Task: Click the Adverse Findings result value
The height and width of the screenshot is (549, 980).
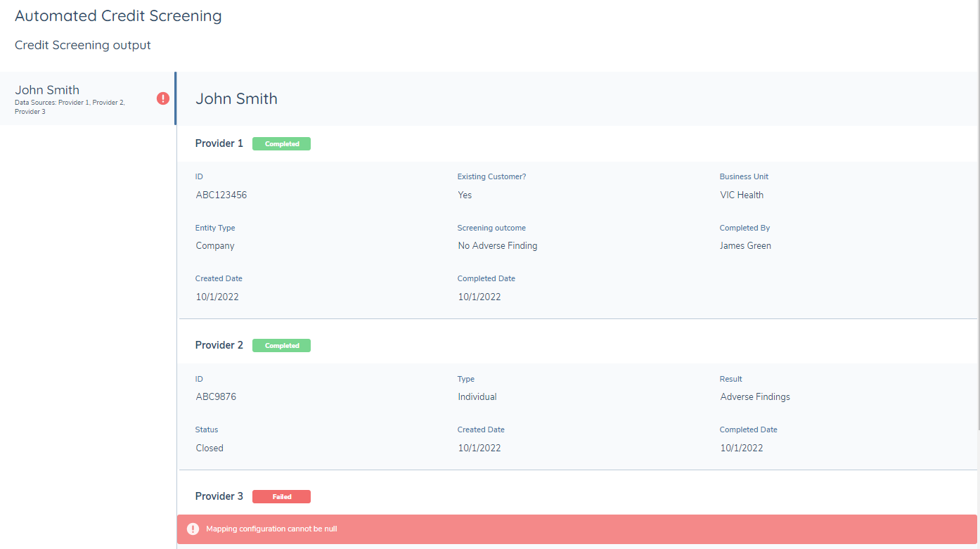Action: (755, 397)
